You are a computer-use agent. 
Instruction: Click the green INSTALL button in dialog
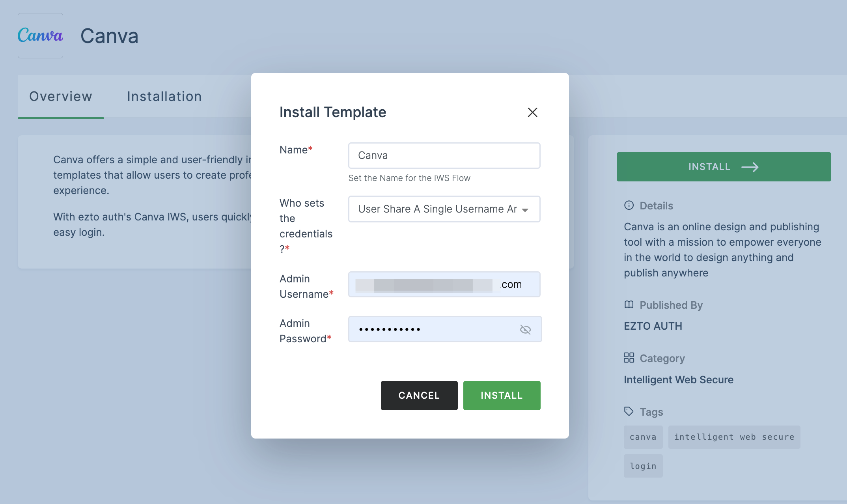pos(502,396)
